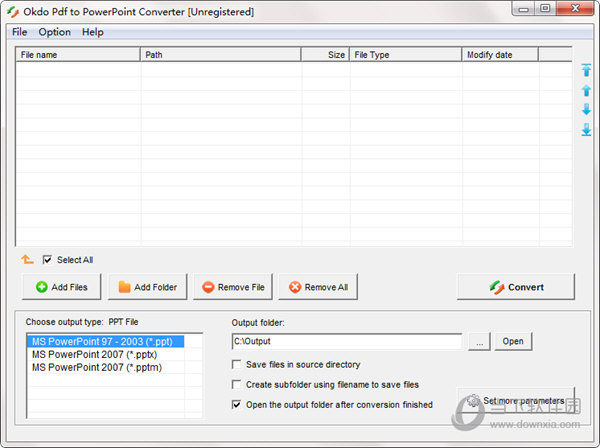Open the output folder with Open button
The width and height of the screenshot is (600, 448).
coord(513,341)
